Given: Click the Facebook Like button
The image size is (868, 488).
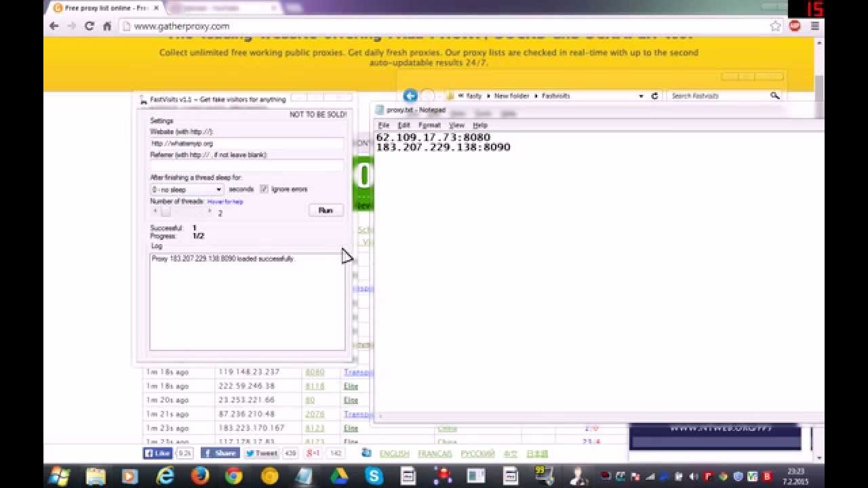Looking at the screenshot, I should click(x=158, y=453).
